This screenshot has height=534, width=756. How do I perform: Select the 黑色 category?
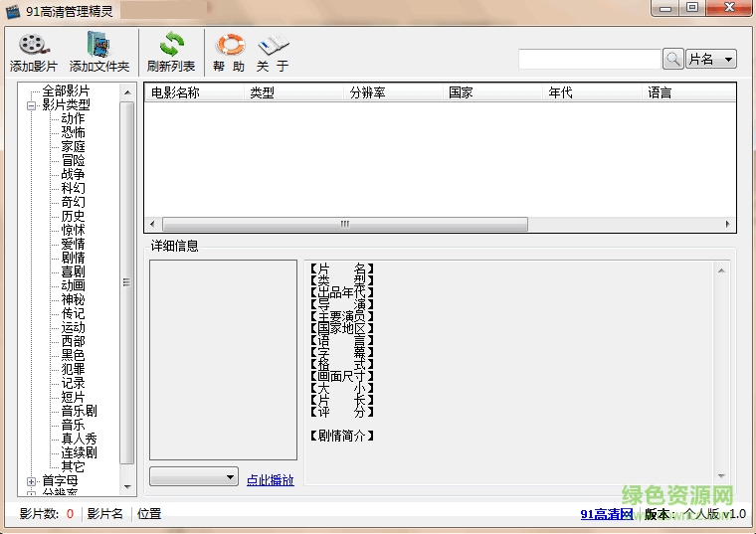click(73, 356)
